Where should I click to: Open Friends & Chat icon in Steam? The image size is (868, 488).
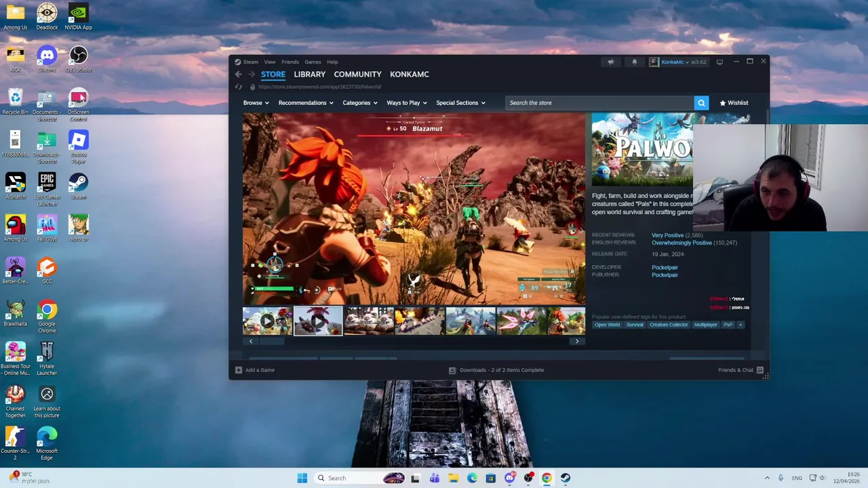tap(760, 370)
